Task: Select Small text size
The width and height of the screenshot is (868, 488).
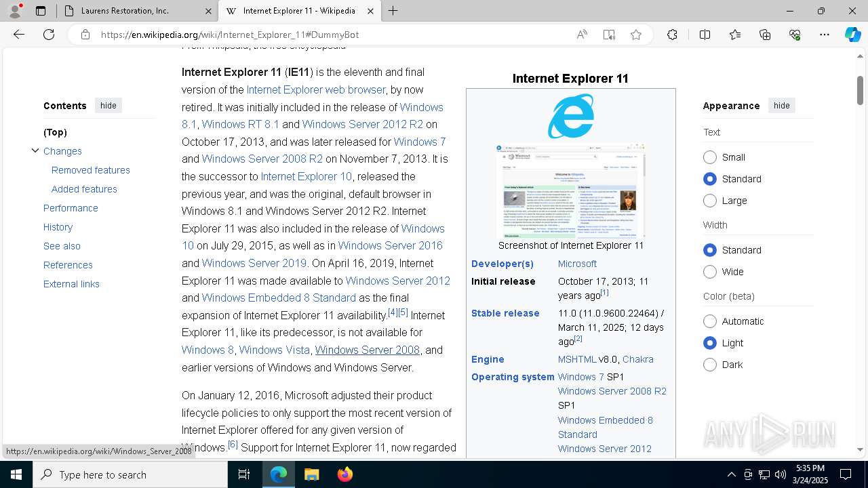Action: click(x=710, y=157)
